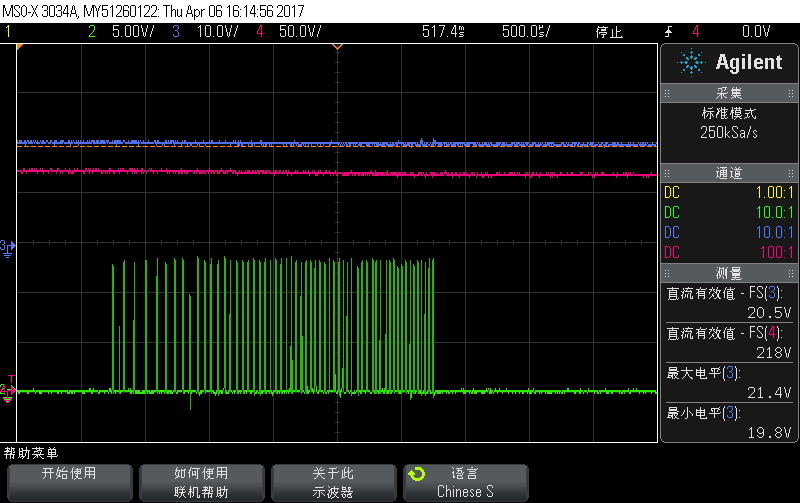The height and width of the screenshot is (503, 800).
Task: Click the pink channel 4 trigger source number
Action: pyautogui.click(x=695, y=32)
